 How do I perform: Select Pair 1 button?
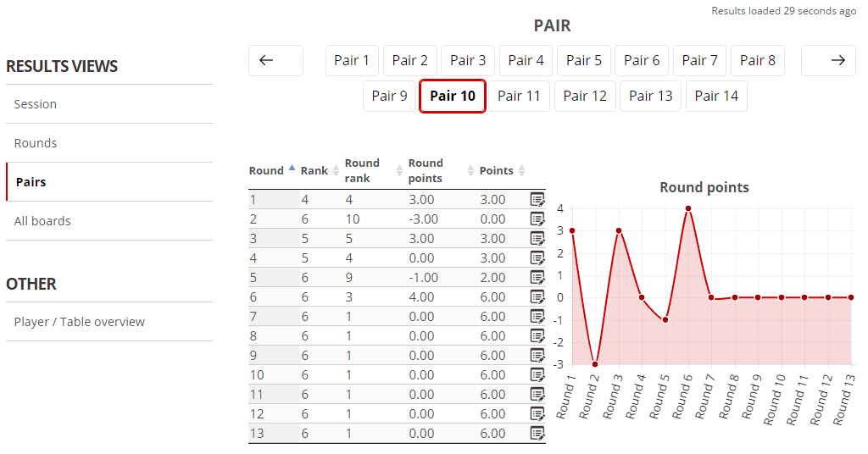(352, 61)
